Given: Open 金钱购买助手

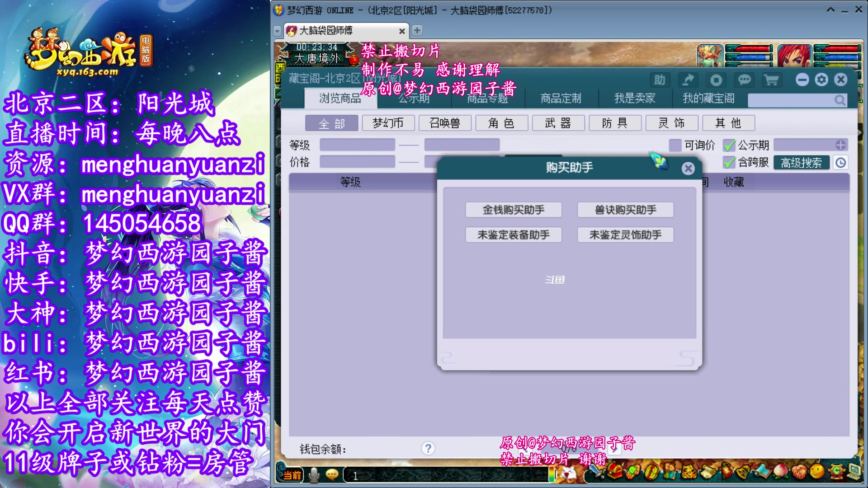Looking at the screenshot, I should pyautogui.click(x=514, y=210).
